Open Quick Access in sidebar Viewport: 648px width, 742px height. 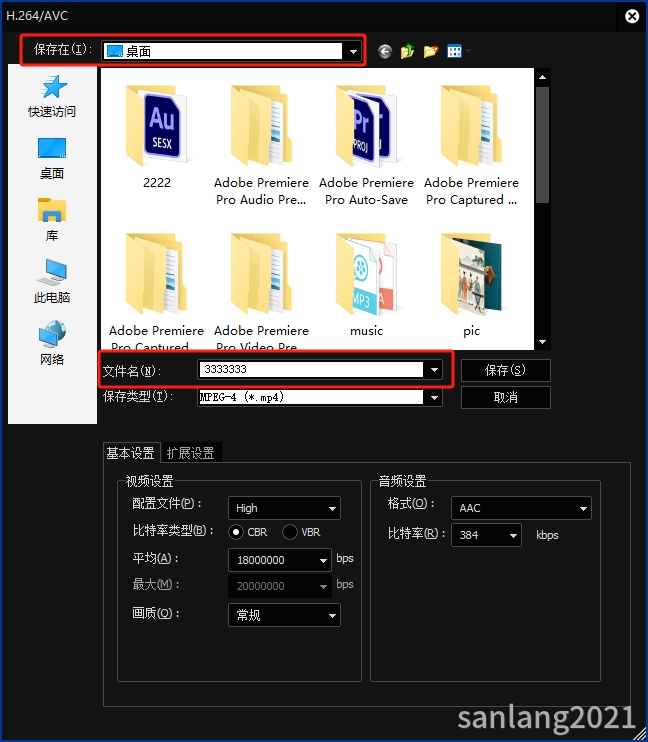[x=52, y=96]
